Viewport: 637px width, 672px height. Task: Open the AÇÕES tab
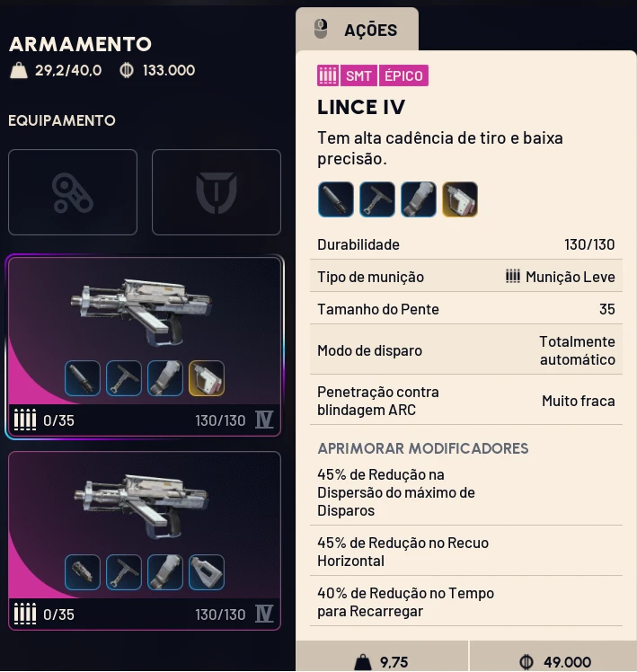[358, 30]
